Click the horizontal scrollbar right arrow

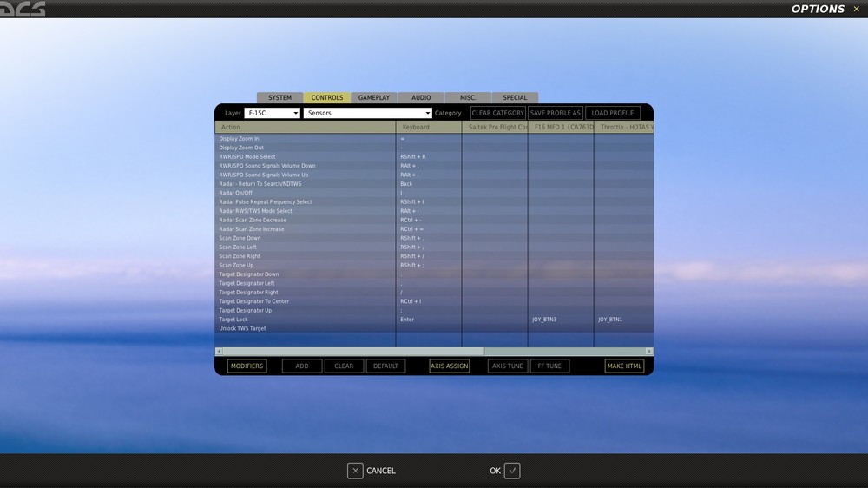649,351
